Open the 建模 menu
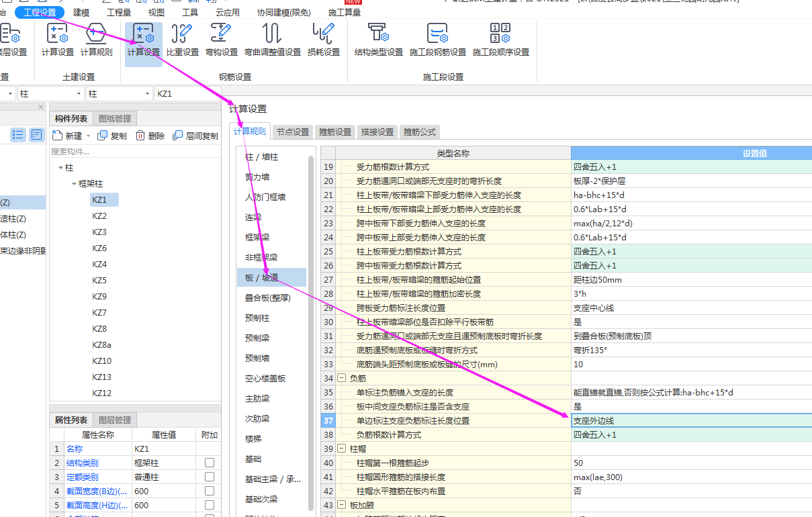 (81, 12)
